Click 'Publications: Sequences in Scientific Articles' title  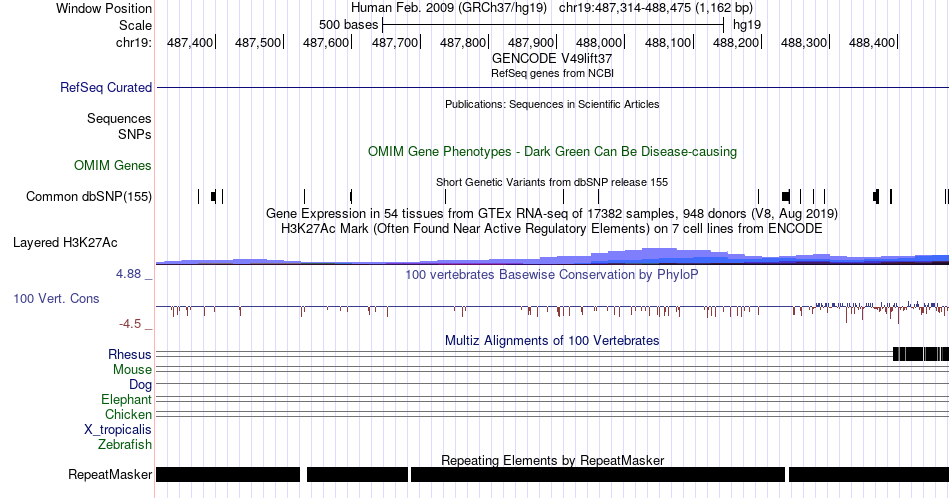coord(552,104)
